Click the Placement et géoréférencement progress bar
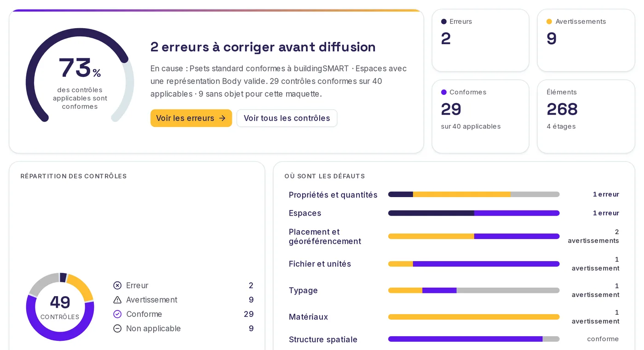This screenshot has height=350, width=644. coord(474,236)
